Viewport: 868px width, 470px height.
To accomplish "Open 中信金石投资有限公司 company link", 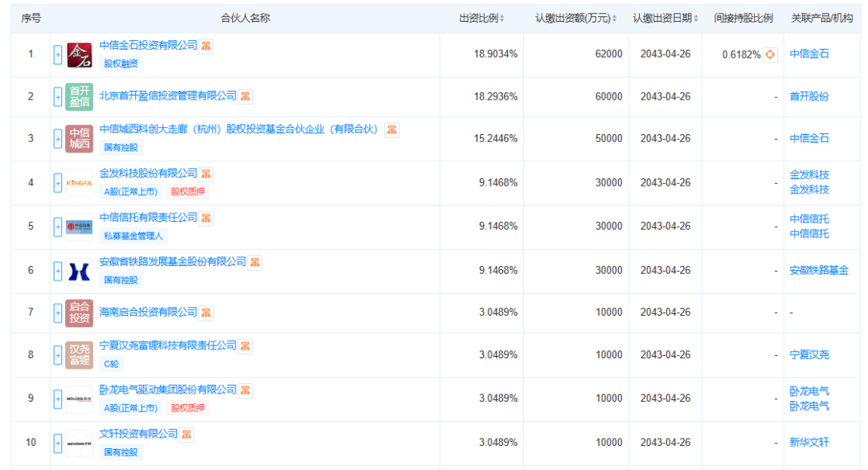I will [149, 46].
